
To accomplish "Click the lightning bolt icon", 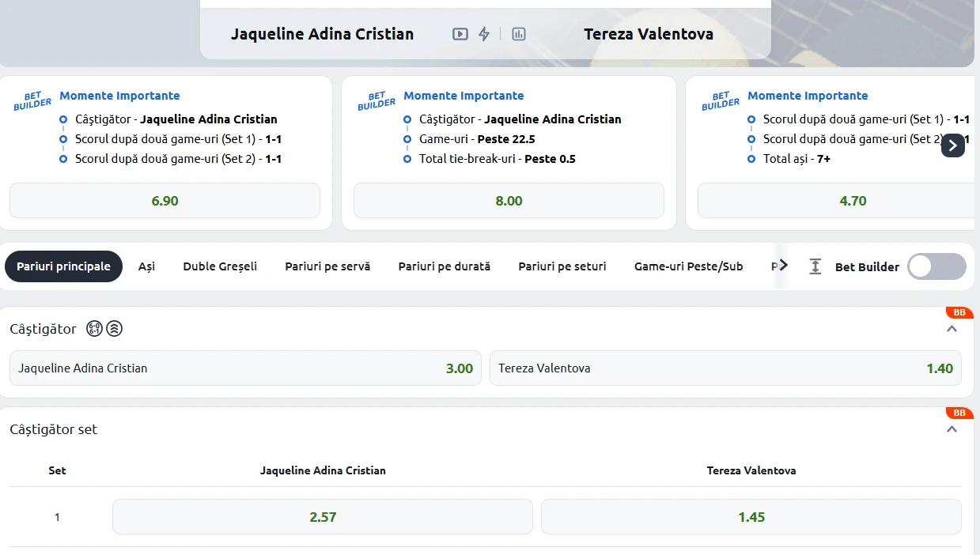I will tap(484, 34).
